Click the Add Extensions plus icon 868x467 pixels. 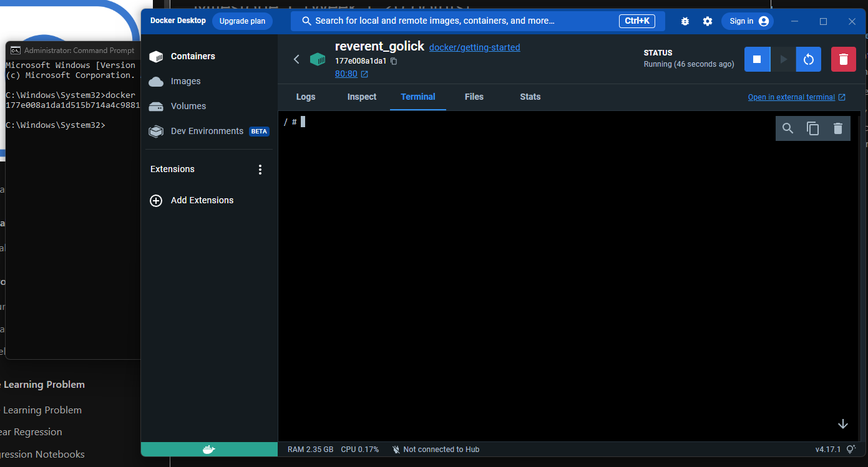coord(156,201)
